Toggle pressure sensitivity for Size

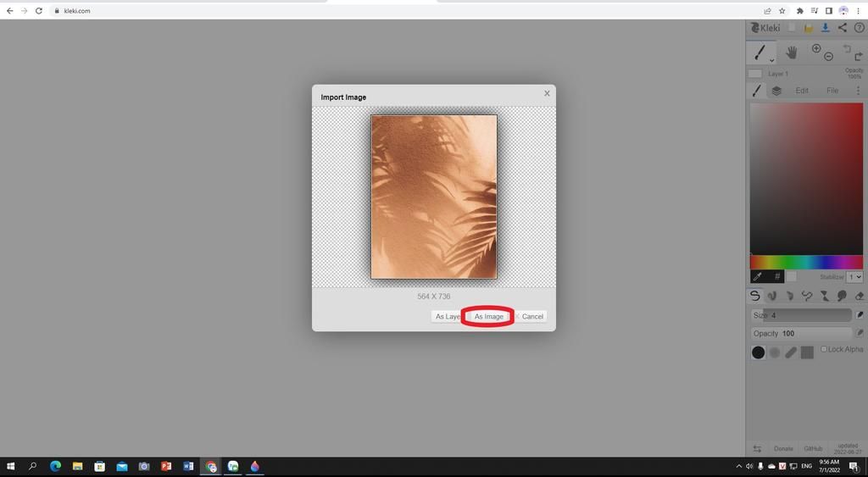(860, 315)
